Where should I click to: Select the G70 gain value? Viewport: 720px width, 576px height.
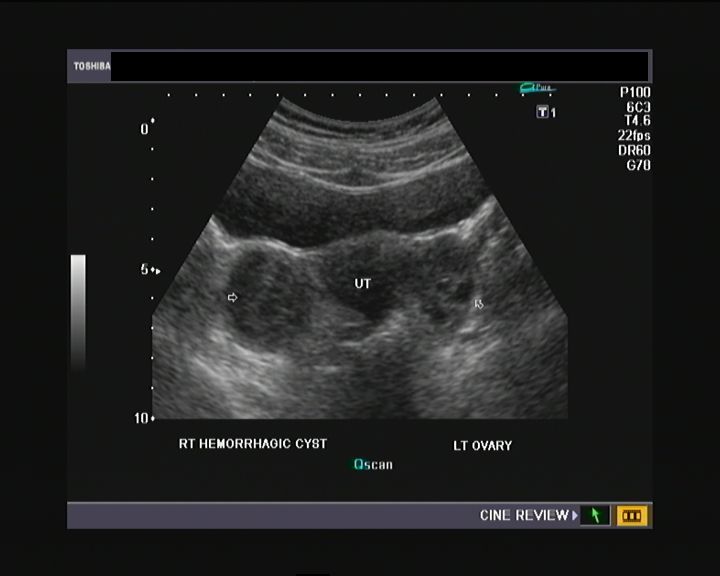[x=637, y=165]
